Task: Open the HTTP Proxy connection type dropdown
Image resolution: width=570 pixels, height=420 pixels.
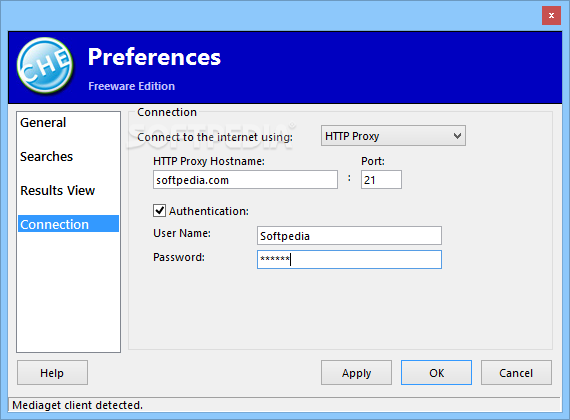Action: 393,136
